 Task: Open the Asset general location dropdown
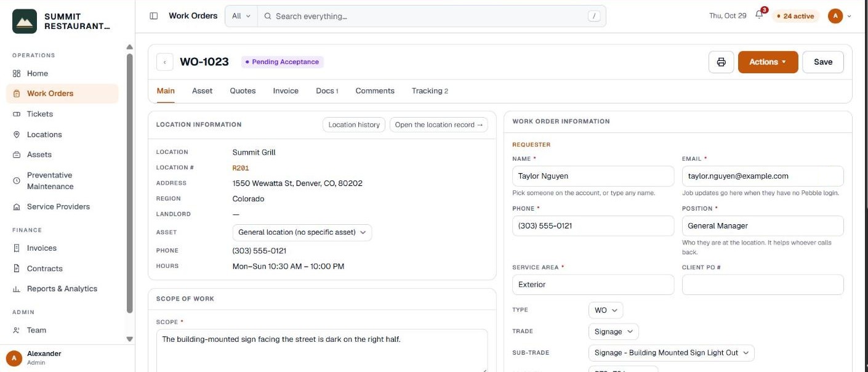coord(302,232)
